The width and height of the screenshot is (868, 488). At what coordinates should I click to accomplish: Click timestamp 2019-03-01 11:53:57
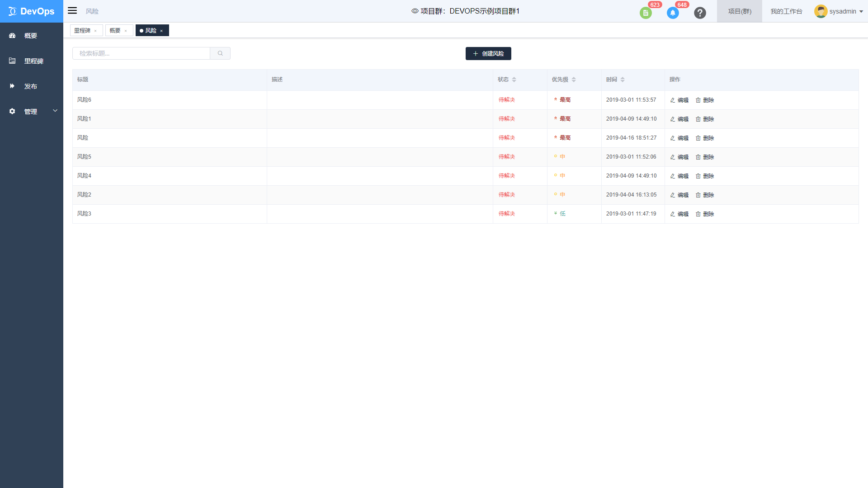click(631, 100)
